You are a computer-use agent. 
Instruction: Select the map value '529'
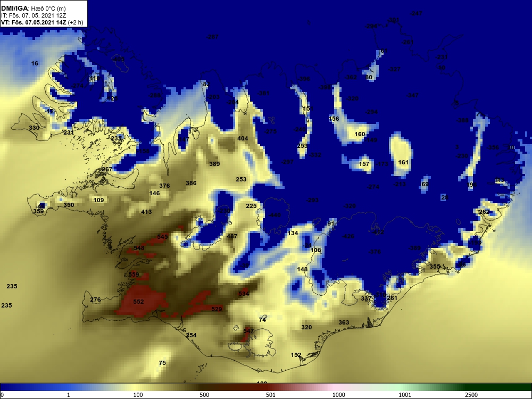[x=217, y=309]
